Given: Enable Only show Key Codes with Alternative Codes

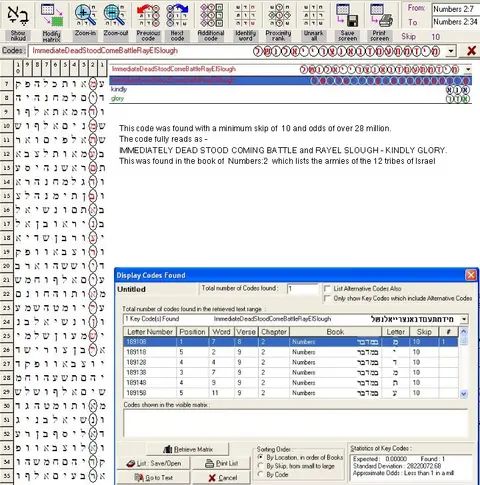Looking at the screenshot, I should [x=328, y=298].
